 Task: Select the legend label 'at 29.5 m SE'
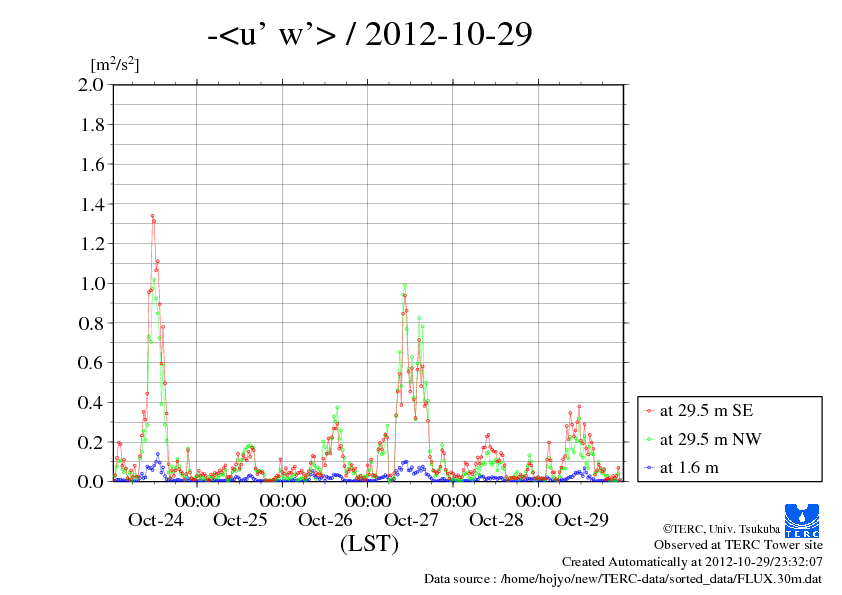click(x=706, y=411)
